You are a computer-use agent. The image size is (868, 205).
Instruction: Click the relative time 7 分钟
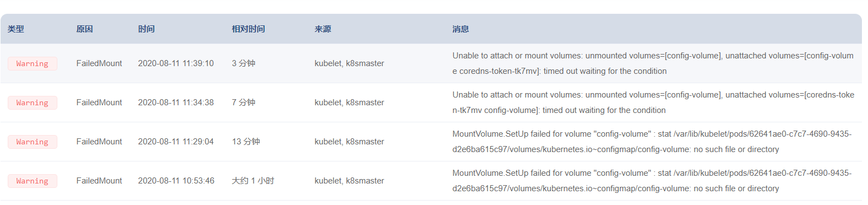tap(243, 102)
